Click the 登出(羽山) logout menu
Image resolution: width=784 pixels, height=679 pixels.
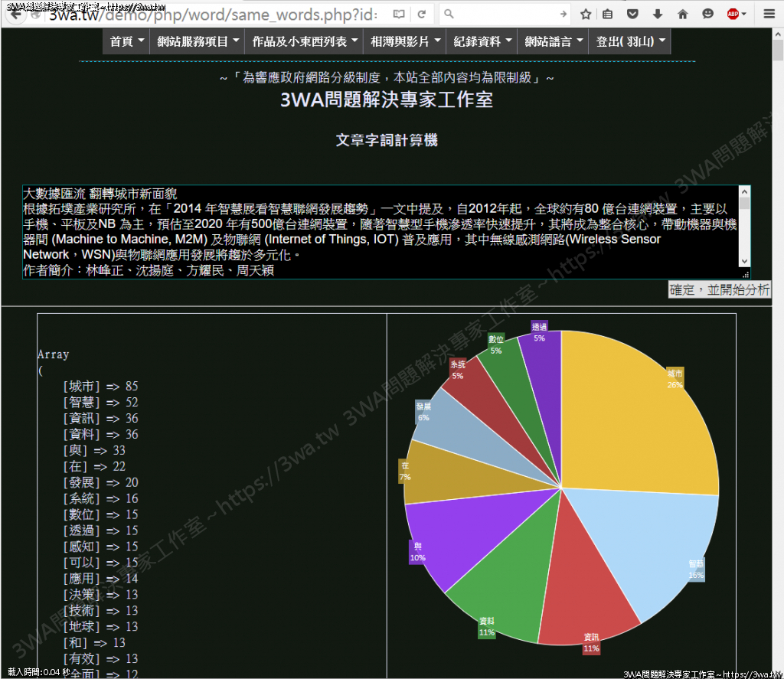[x=631, y=42]
